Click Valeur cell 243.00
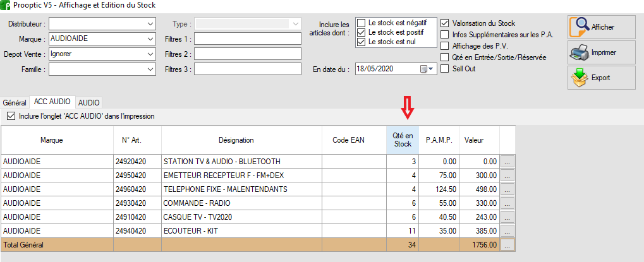 (x=487, y=217)
